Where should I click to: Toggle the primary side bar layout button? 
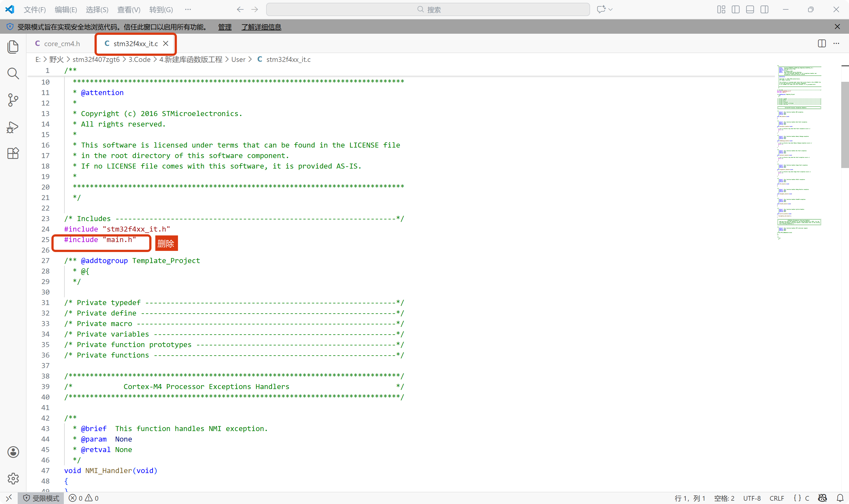[x=736, y=9]
